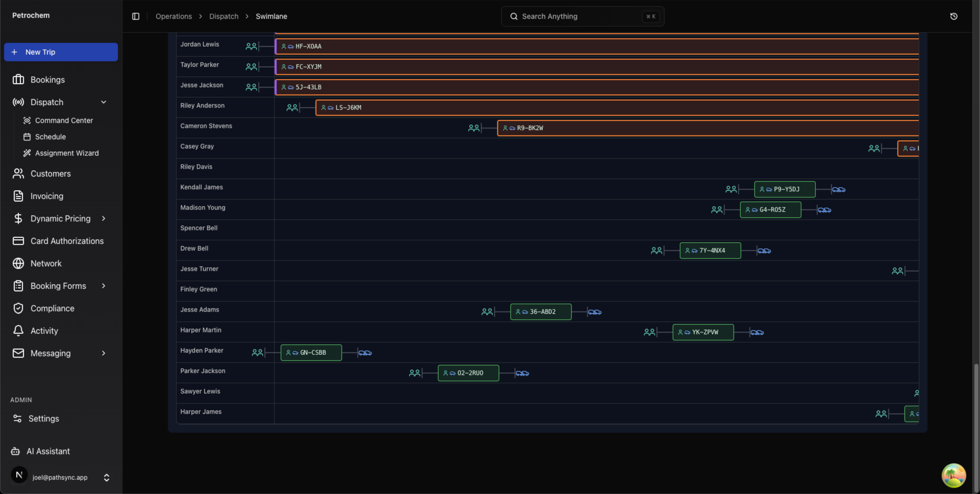
Task: Click the Card Authorizations card icon
Action: point(18,241)
